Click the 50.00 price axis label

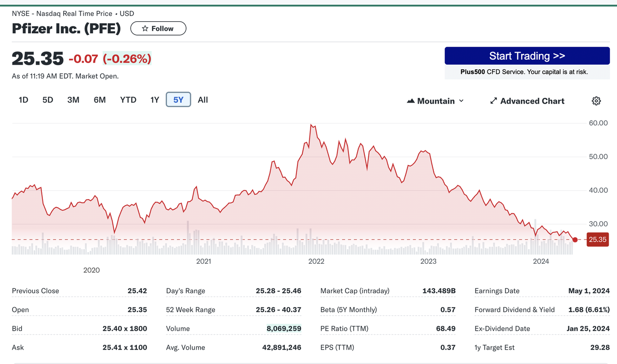[x=598, y=157]
